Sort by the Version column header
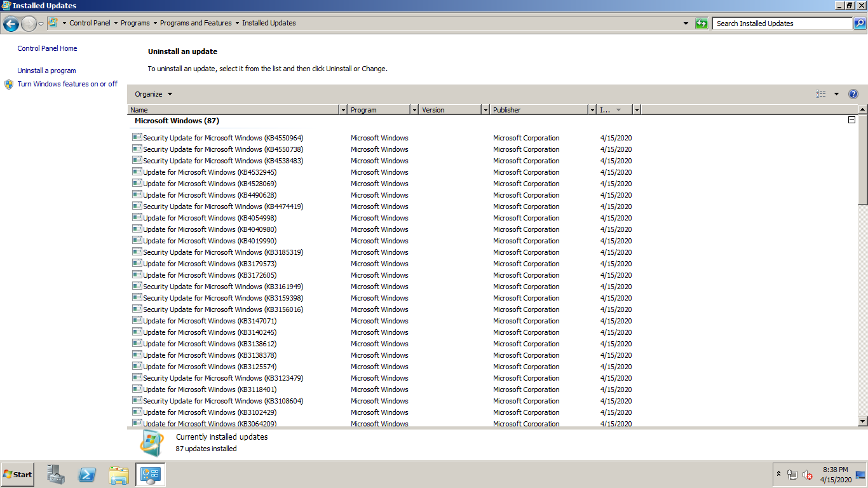This screenshot has width=868, height=488. point(451,110)
